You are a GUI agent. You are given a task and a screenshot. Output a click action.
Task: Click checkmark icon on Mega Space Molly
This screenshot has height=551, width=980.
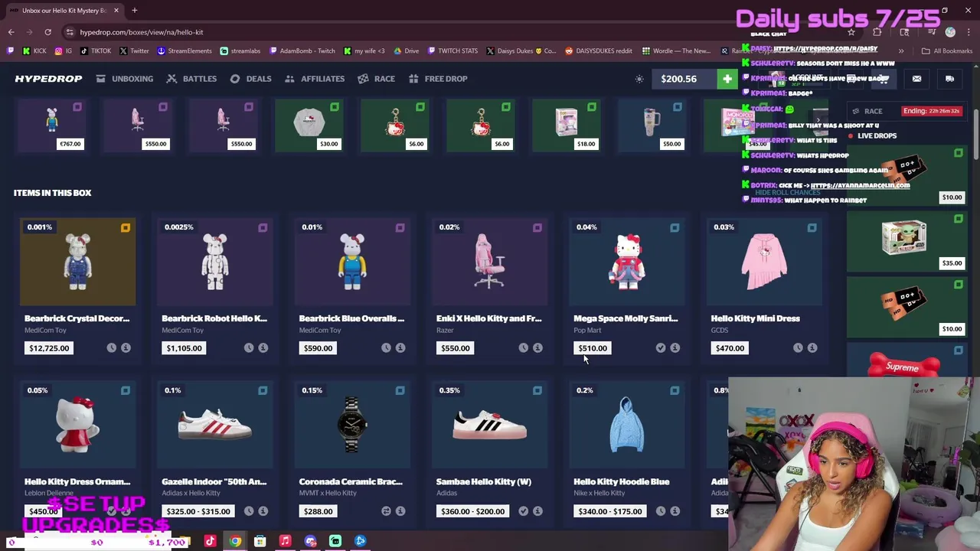pos(661,348)
